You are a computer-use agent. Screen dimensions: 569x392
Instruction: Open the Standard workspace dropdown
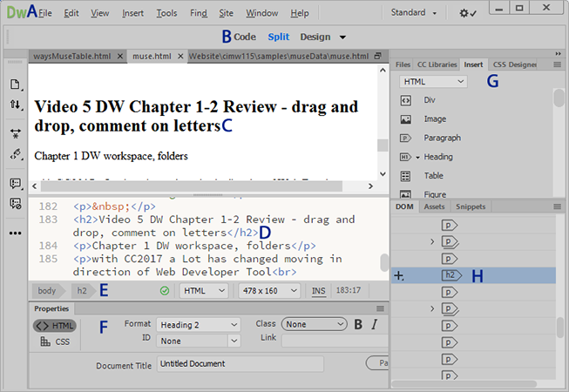(414, 13)
